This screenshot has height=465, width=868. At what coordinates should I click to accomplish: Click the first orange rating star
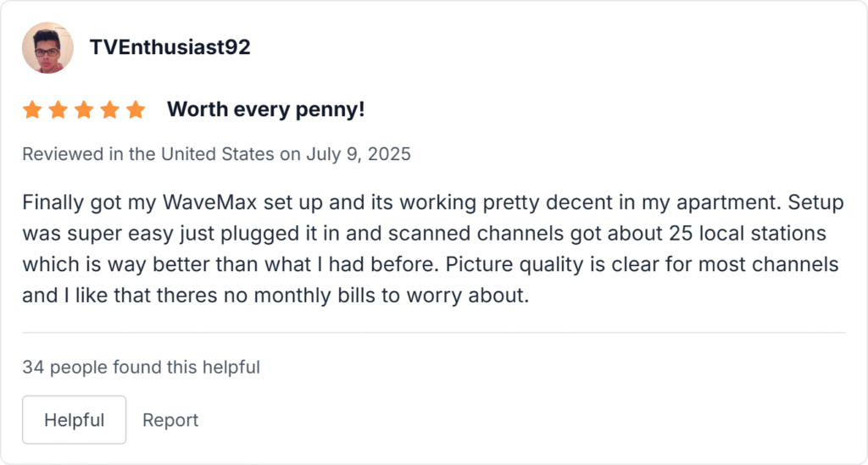[x=32, y=110]
